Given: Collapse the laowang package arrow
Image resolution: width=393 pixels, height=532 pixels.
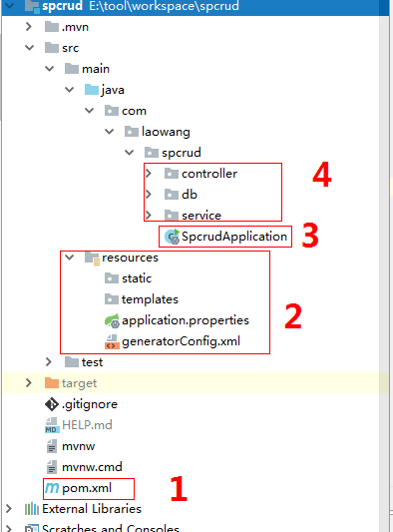Looking at the screenshot, I should click(x=109, y=132).
